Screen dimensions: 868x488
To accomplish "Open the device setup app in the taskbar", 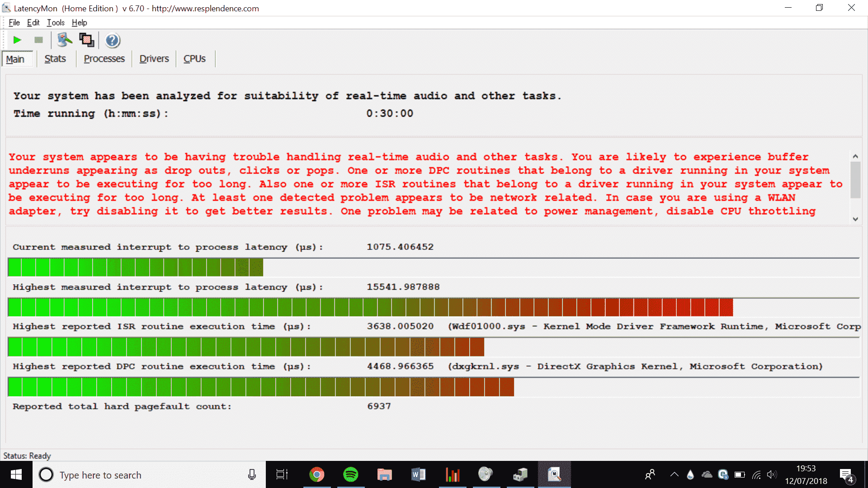I will (x=520, y=474).
